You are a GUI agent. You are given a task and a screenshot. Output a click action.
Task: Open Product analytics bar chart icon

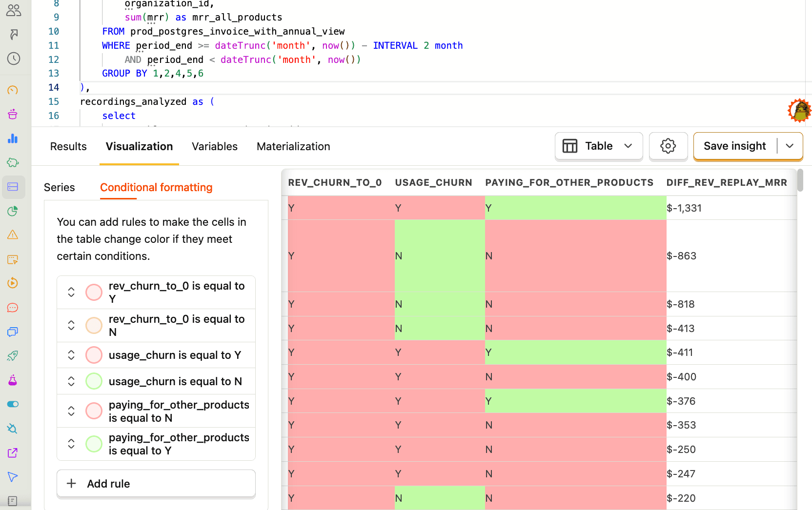point(13,138)
